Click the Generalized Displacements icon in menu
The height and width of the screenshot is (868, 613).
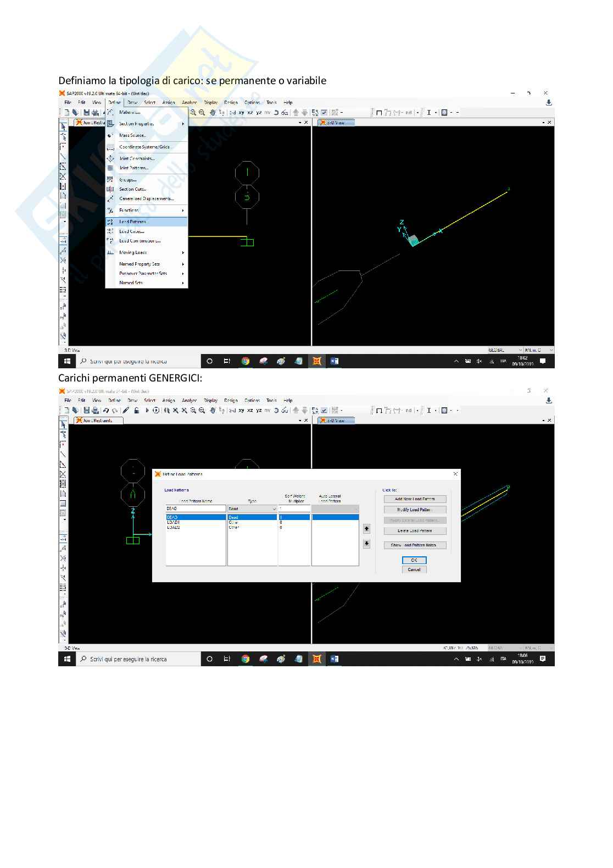110,198
